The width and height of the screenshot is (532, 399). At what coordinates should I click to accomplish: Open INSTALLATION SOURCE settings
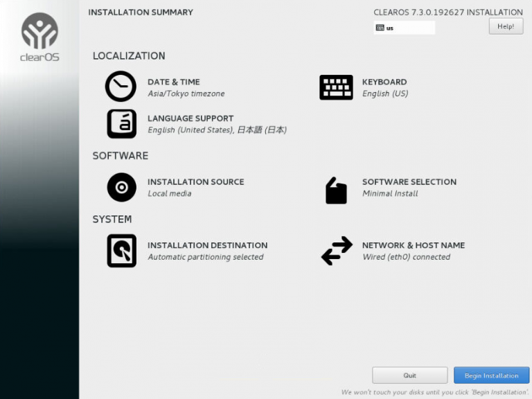pos(195,181)
